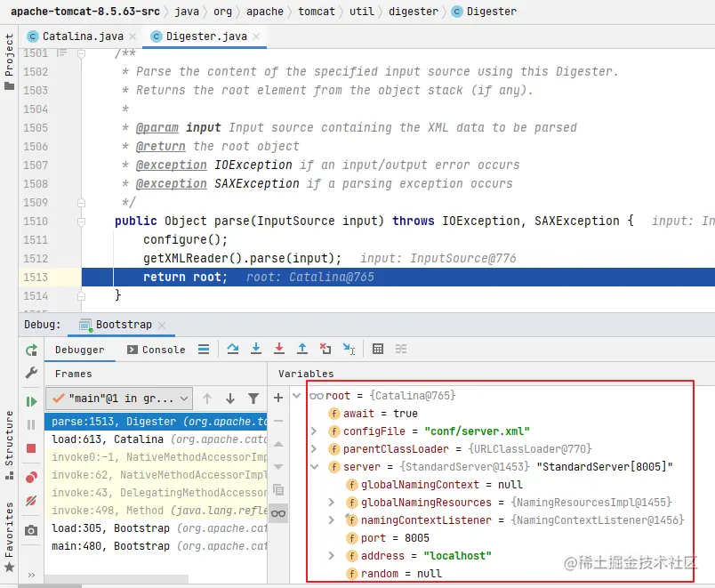The height and width of the screenshot is (588, 715).
Task: Expand the configFile variable node
Action: pyautogui.click(x=314, y=431)
